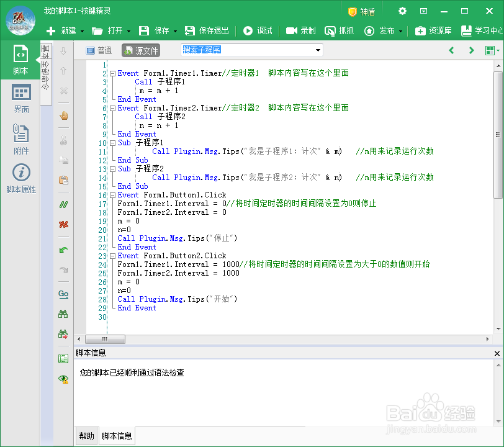This screenshot has width=504, height=447.
Task: Open the 附件 attachments panel
Action: tap(21, 139)
